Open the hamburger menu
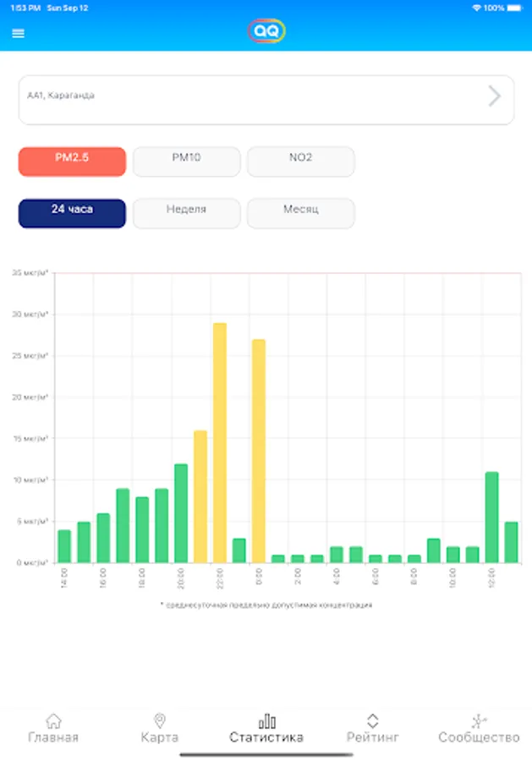 (x=18, y=34)
